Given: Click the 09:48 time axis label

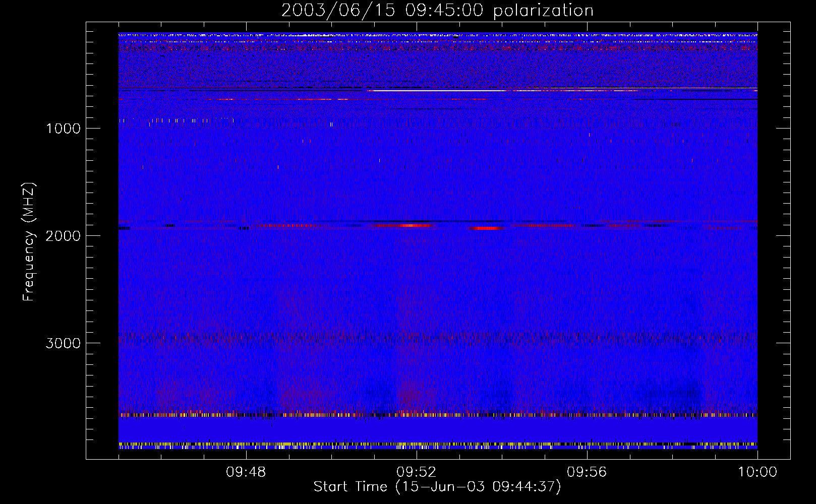Looking at the screenshot, I should [246, 472].
